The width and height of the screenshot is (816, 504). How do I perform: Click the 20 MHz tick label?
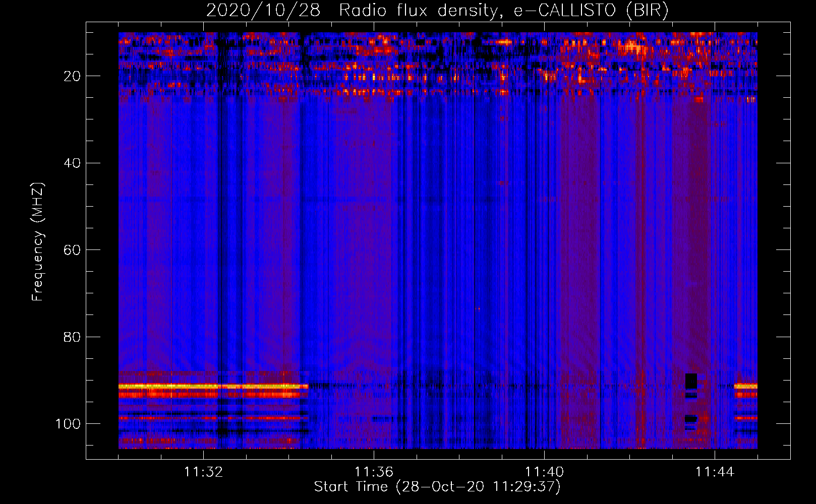click(72, 76)
